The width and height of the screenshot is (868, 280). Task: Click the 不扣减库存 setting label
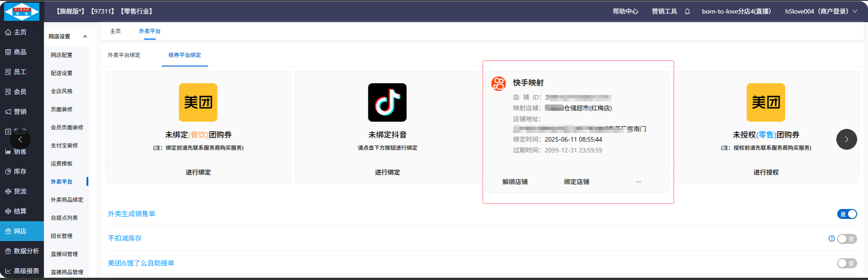pos(124,238)
